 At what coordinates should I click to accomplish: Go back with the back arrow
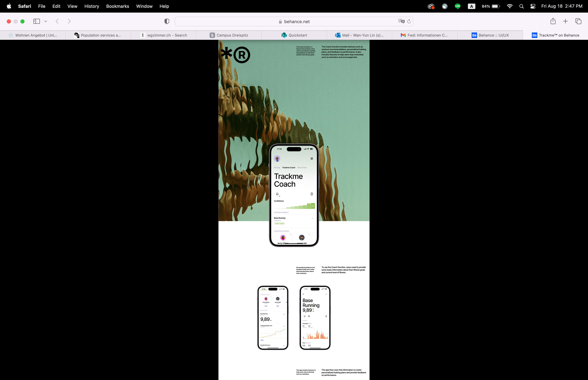click(57, 21)
